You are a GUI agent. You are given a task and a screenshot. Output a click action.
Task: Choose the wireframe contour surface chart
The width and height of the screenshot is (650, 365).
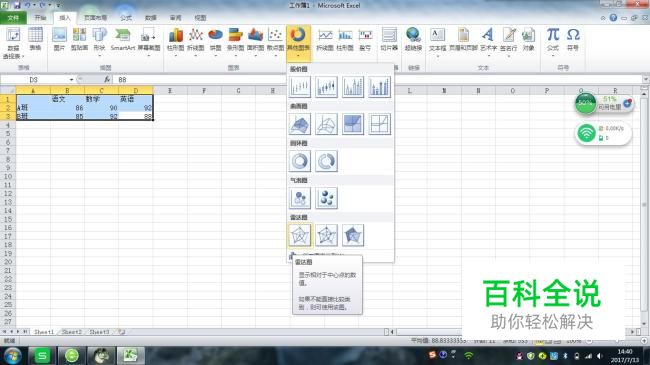click(379, 124)
